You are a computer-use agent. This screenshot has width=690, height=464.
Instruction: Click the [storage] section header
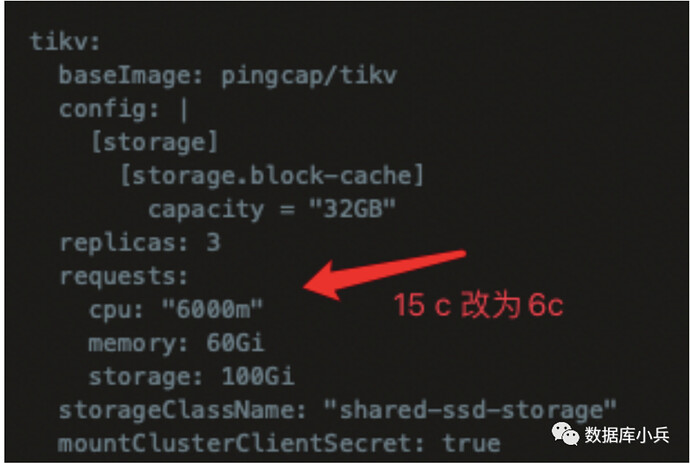coord(154,143)
